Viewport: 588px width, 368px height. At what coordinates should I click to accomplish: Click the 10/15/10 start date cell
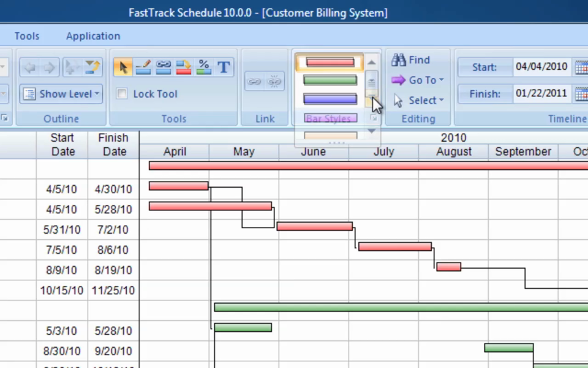[x=62, y=291]
